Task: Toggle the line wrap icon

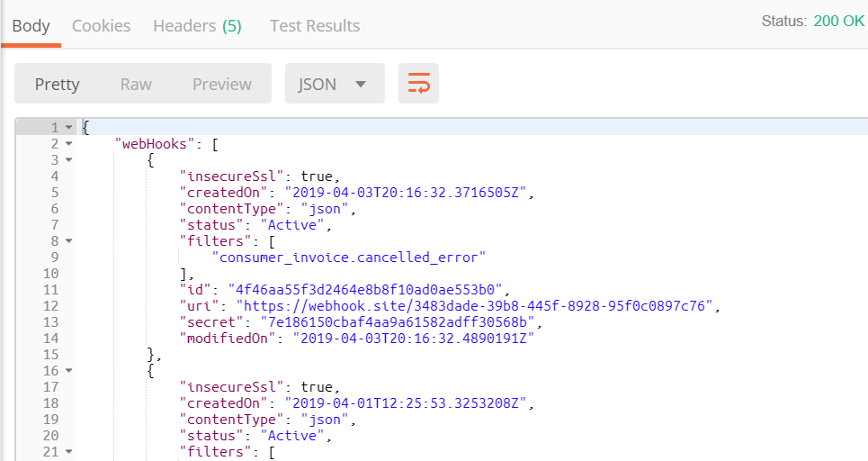Action: 418,84
